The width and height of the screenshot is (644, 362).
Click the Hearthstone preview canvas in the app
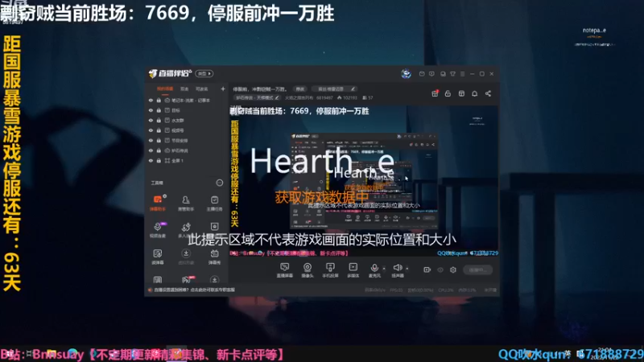364,182
